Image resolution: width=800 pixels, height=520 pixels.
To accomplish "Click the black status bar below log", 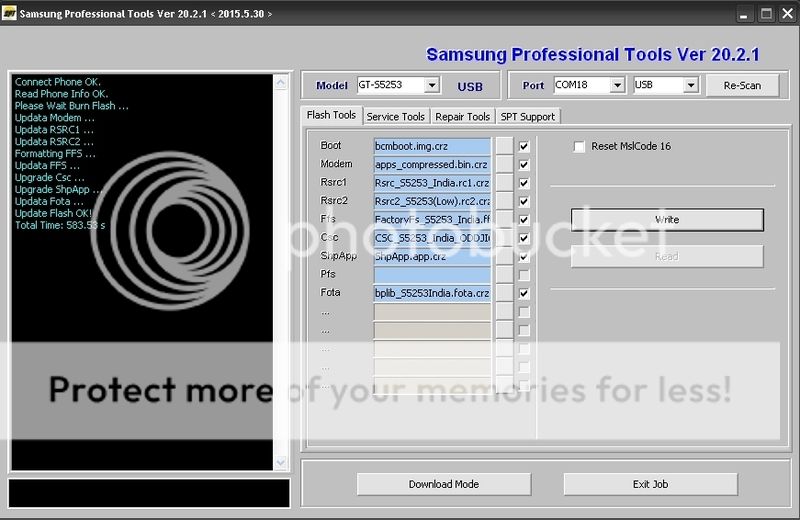I will (149, 493).
